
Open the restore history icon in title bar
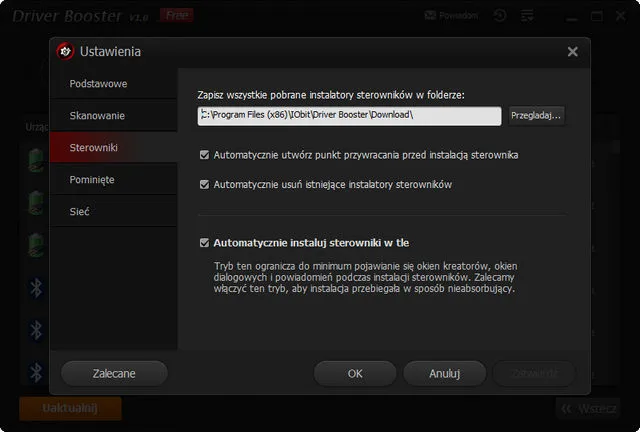pos(500,16)
